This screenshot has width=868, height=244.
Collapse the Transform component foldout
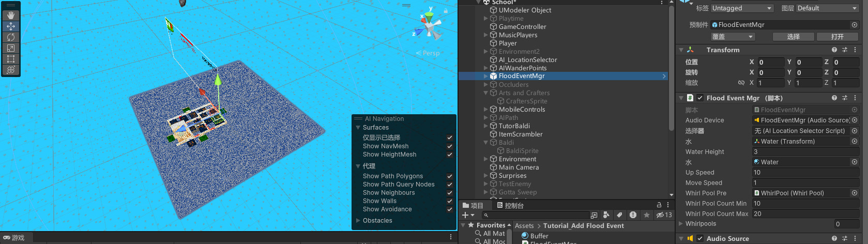(x=681, y=50)
